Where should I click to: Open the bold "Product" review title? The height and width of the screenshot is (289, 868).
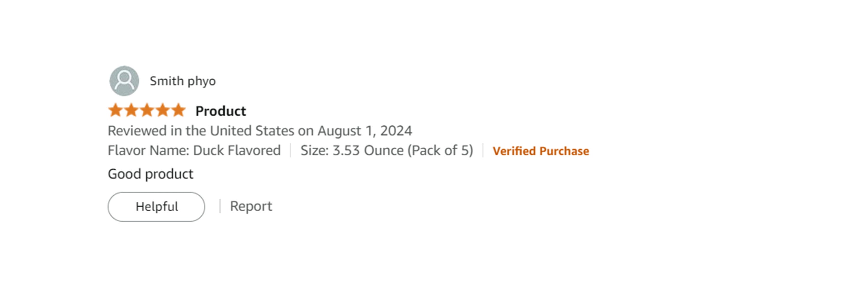point(221,111)
